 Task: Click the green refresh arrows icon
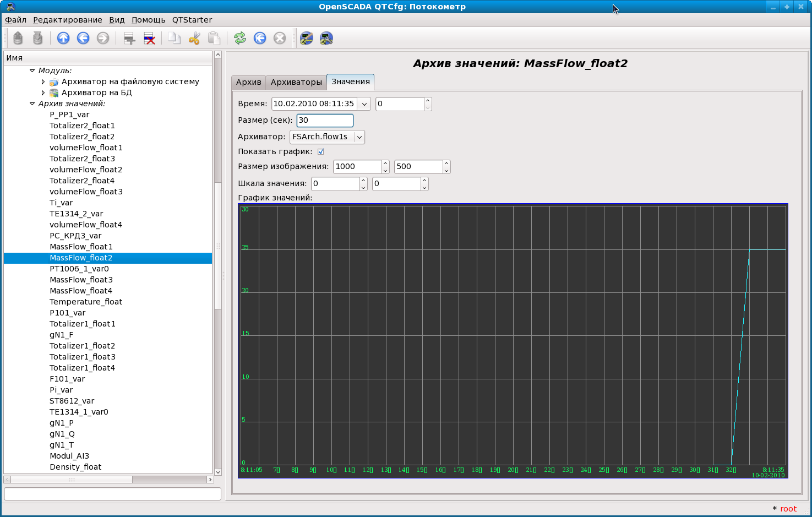coord(239,38)
